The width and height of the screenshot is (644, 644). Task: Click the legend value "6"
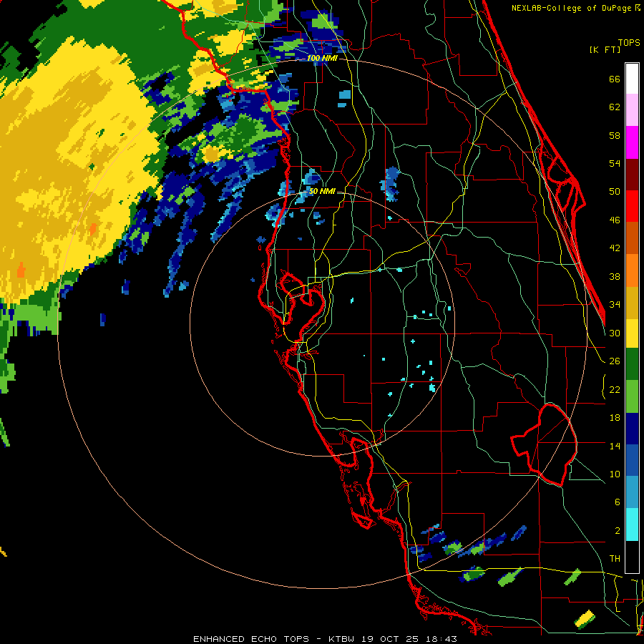617,502
